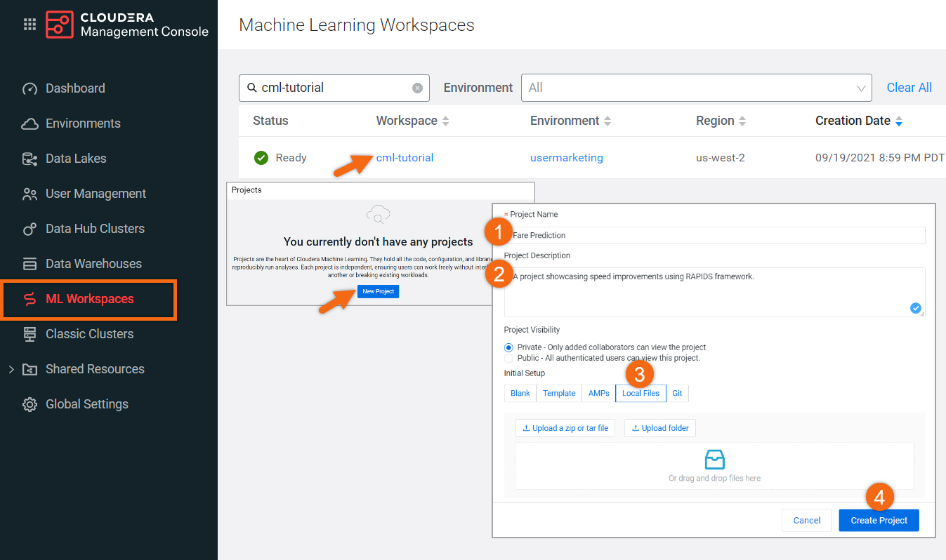The width and height of the screenshot is (946, 560).
Task: Click the search magnifier icon
Action: pos(252,88)
